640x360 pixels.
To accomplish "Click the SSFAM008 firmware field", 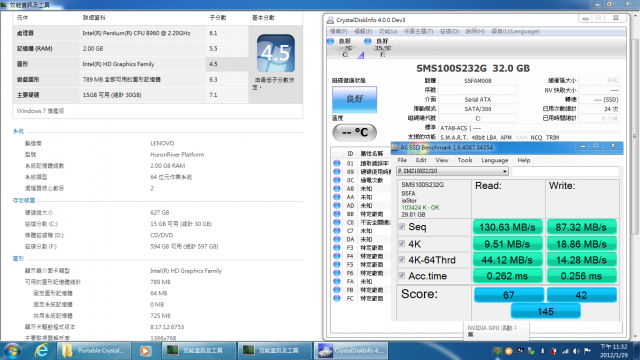I will click(478, 81).
